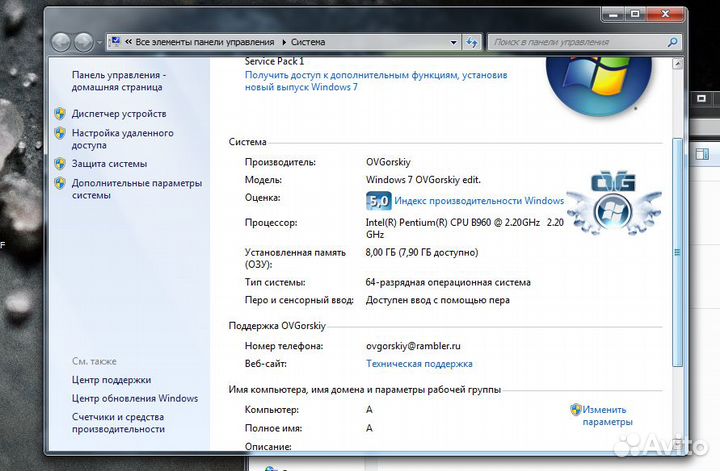
Task: Click the 'Получить доступ к дополнительным функциям' link
Action: (x=376, y=81)
